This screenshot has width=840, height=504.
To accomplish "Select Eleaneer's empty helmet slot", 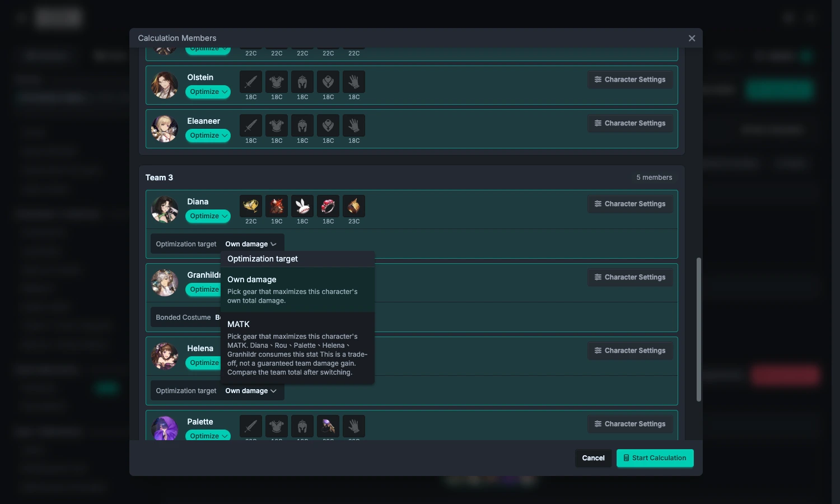I will pyautogui.click(x=302, y=125).
